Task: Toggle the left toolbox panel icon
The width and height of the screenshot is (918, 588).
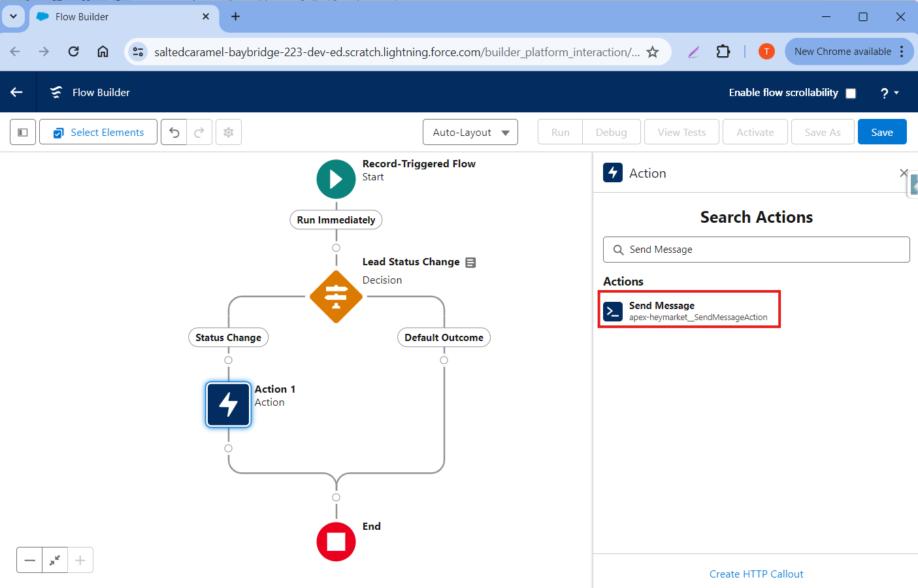Action: click(23, 132)
